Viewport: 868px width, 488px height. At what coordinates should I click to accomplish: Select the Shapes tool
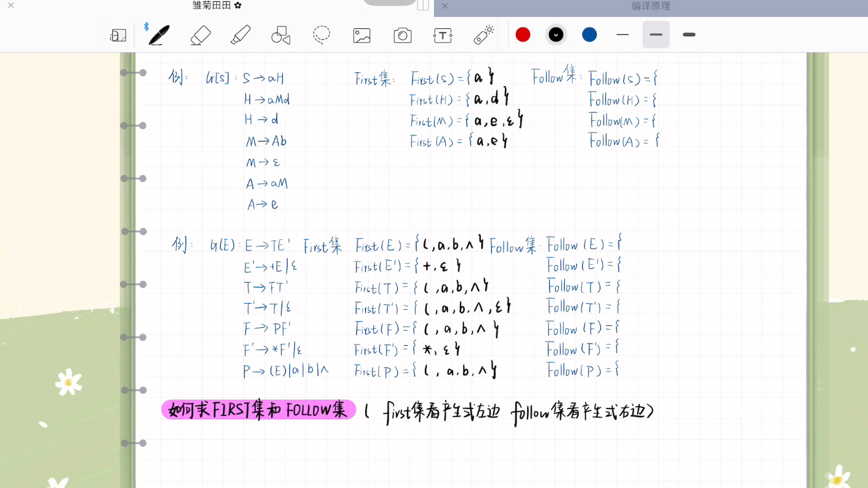click(x=281, y=35)
